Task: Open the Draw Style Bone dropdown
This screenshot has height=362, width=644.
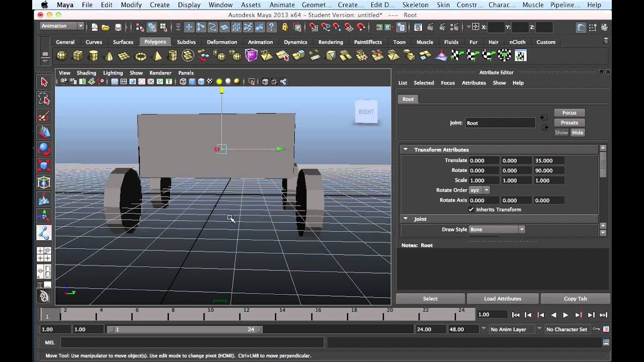Action: (497, 229)
